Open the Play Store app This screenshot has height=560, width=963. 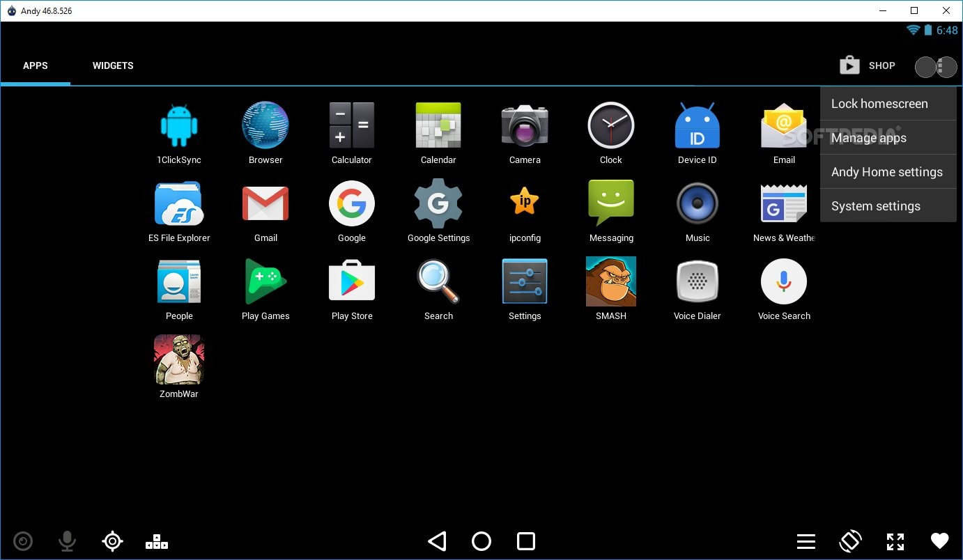(x=352, y=289)
